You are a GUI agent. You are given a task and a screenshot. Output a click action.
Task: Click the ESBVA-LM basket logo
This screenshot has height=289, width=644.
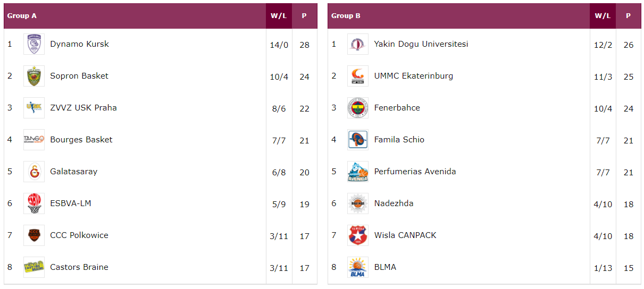[x=34, y=203]
